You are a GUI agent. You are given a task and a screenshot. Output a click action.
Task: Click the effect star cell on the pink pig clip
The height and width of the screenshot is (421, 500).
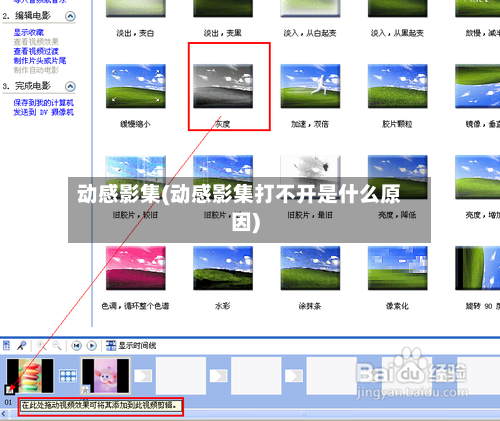[85, 389]
